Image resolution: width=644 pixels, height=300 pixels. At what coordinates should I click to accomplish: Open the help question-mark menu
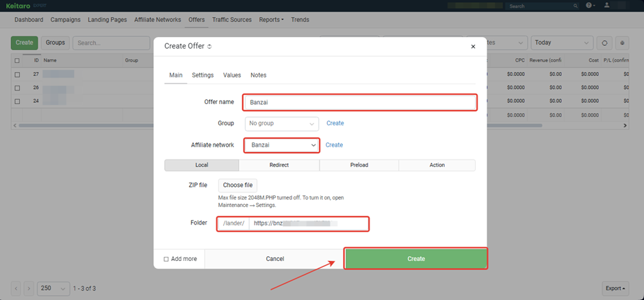(x=590, y=5)
